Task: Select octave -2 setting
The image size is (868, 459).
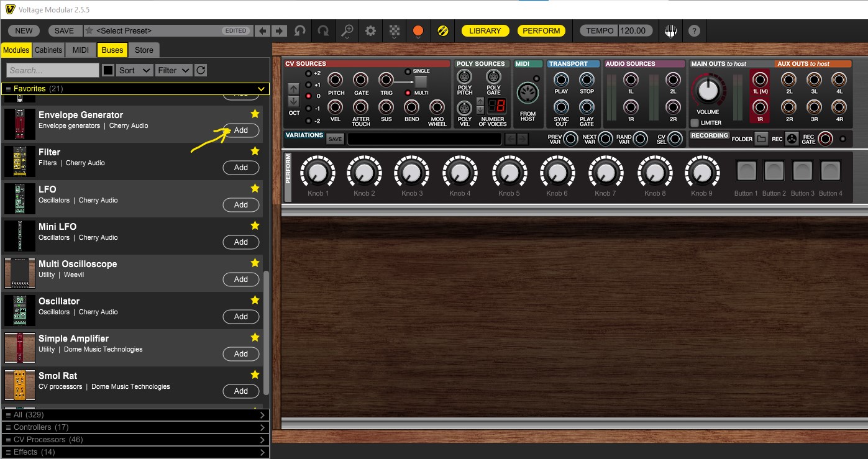Action: (x=309, y=120)
